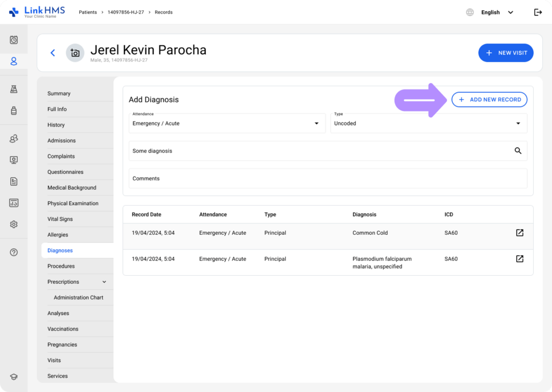Select the monitor workstation icon in sidebar
Screen dimensions: 552x392
pos(13,159)
